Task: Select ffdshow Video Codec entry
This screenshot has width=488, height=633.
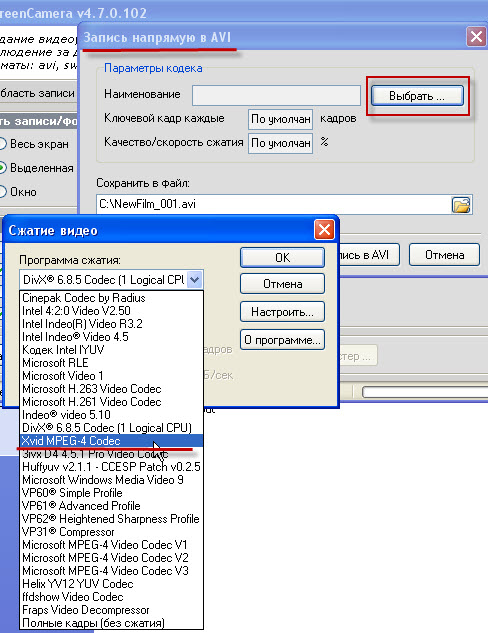Action: pos(111,596)
